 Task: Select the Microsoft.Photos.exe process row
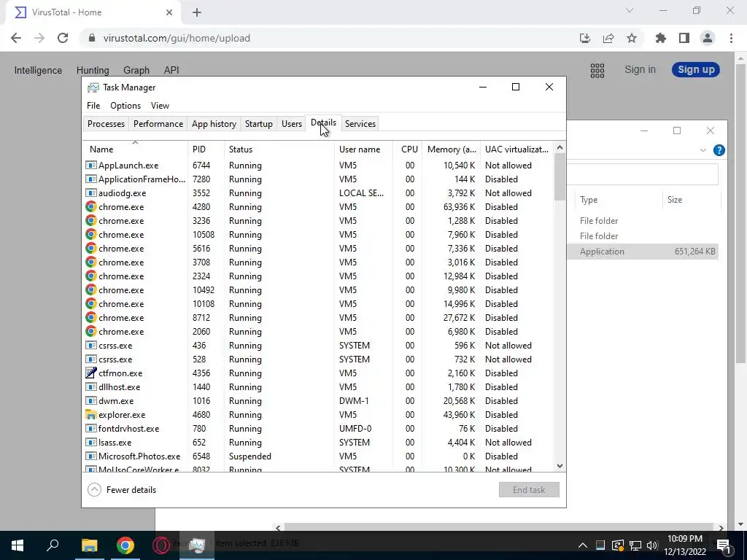pyautogui.click(x=319, y=456)
